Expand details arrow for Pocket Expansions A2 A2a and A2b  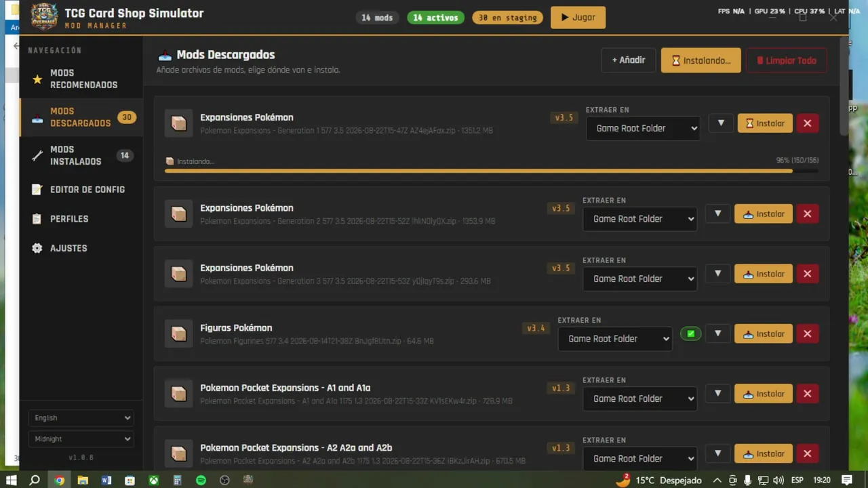717,454
